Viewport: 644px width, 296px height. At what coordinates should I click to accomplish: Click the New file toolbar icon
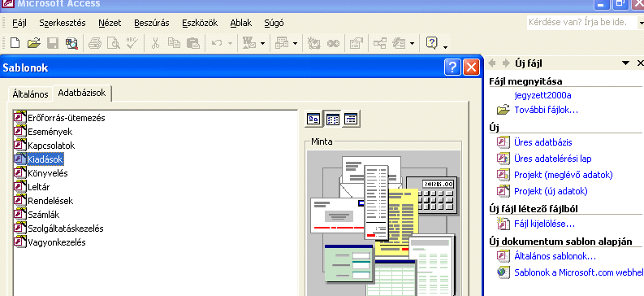[15, 43]
